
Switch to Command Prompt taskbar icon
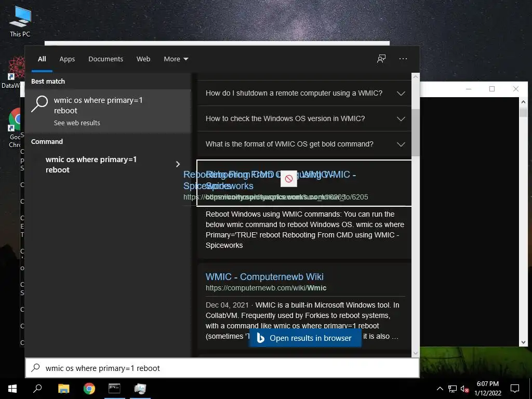[x=114, y=389]
